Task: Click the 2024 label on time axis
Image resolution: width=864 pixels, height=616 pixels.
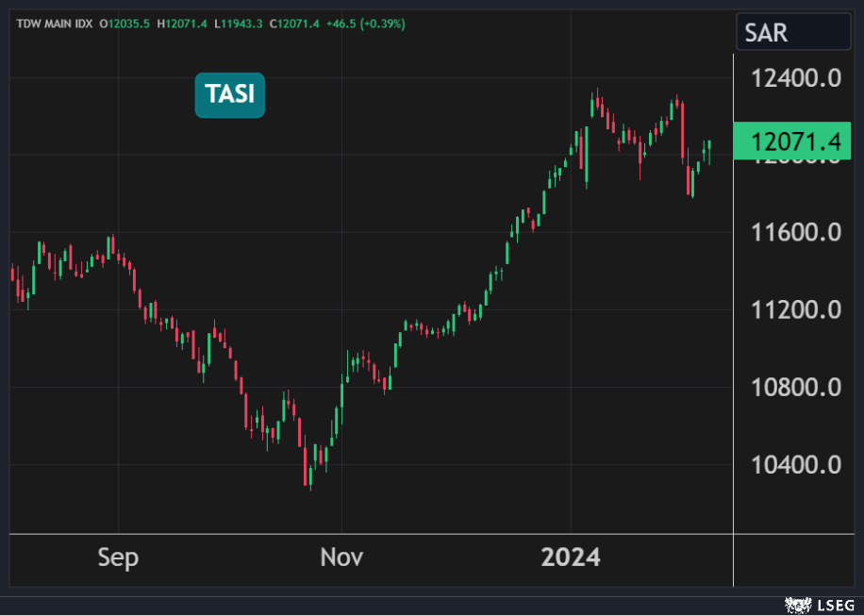Action: [571, 558]
